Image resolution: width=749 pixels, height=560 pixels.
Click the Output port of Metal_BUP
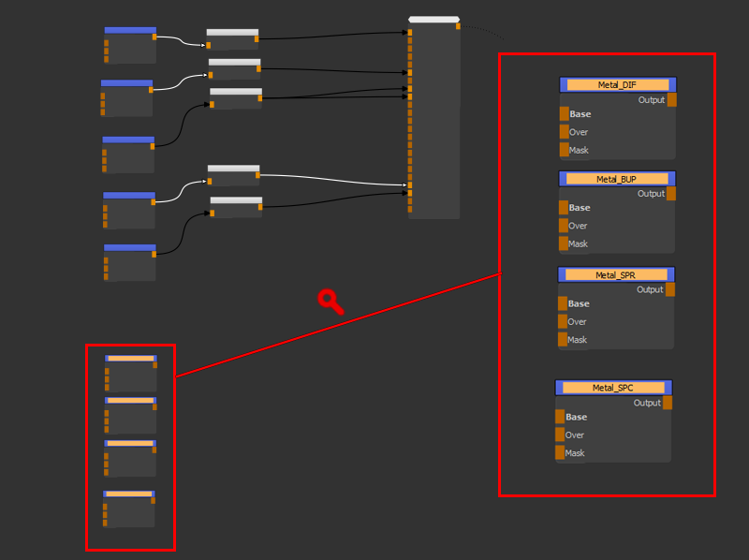(x=671, y=194)
